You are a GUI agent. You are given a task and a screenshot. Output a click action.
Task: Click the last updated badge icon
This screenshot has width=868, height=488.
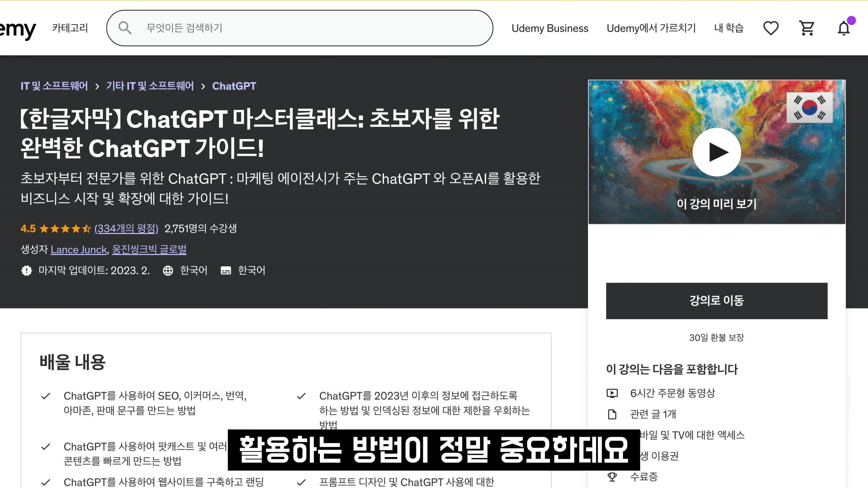coord(26,270)
